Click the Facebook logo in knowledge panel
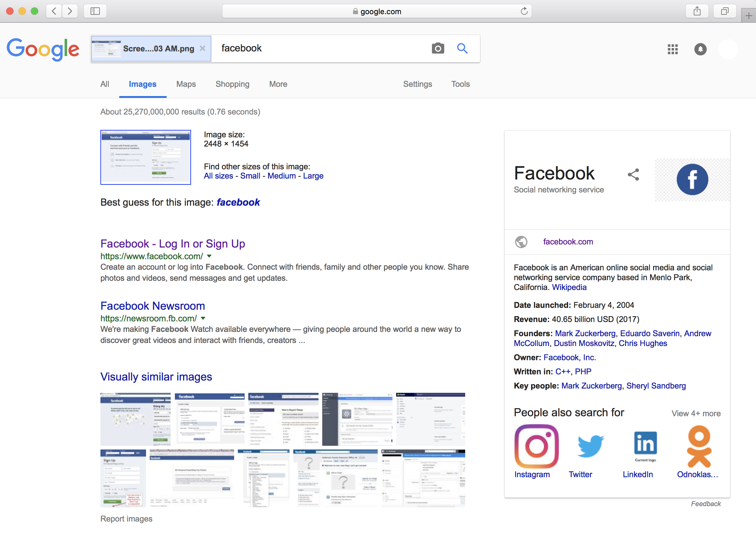Viewport: 756px width, 540px height. coord(692,179)
